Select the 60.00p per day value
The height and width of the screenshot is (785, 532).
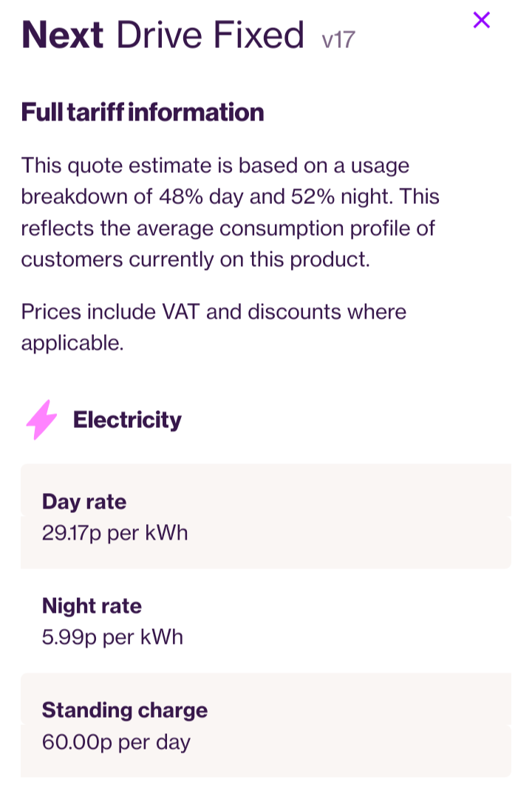point(116,741)
